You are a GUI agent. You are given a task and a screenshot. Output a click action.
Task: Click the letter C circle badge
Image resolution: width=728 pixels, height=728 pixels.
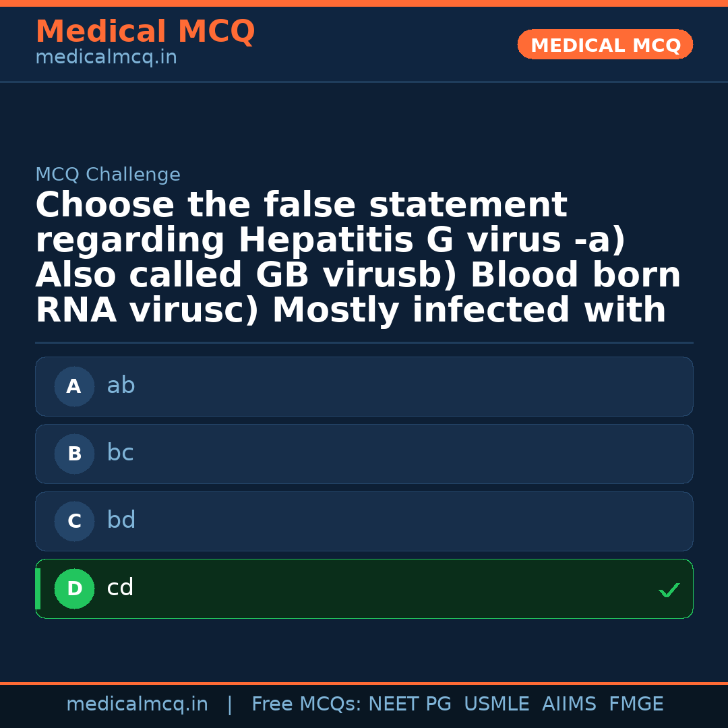[74, 521]
